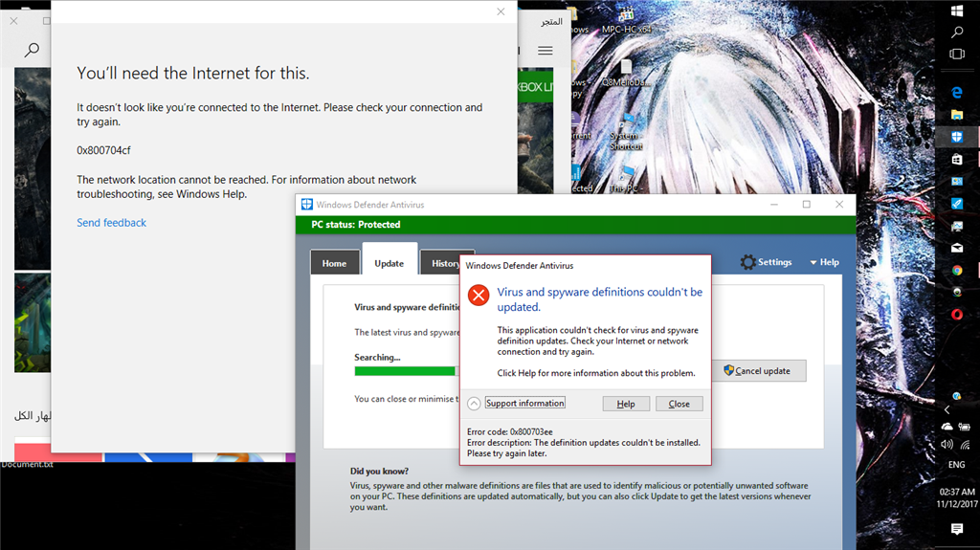Viewport: 980px width, 550px height.
Task: Open Photos app taskbar icon
Action: tap(957, 181)
